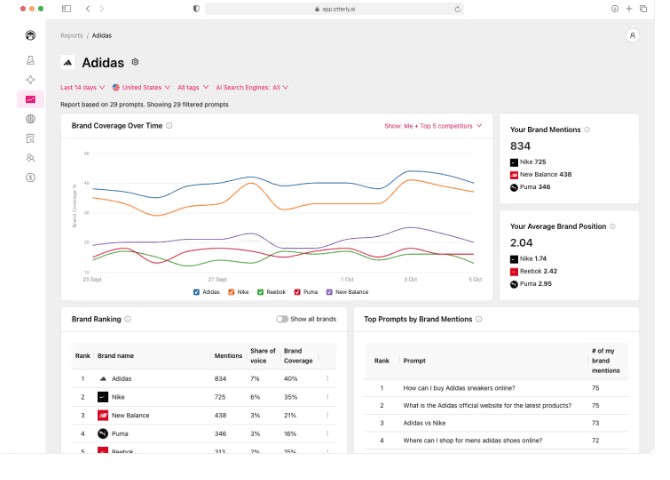Open All tags filter dropdown
The width and height of the screenshot is (670, 480).
point(193,87)
